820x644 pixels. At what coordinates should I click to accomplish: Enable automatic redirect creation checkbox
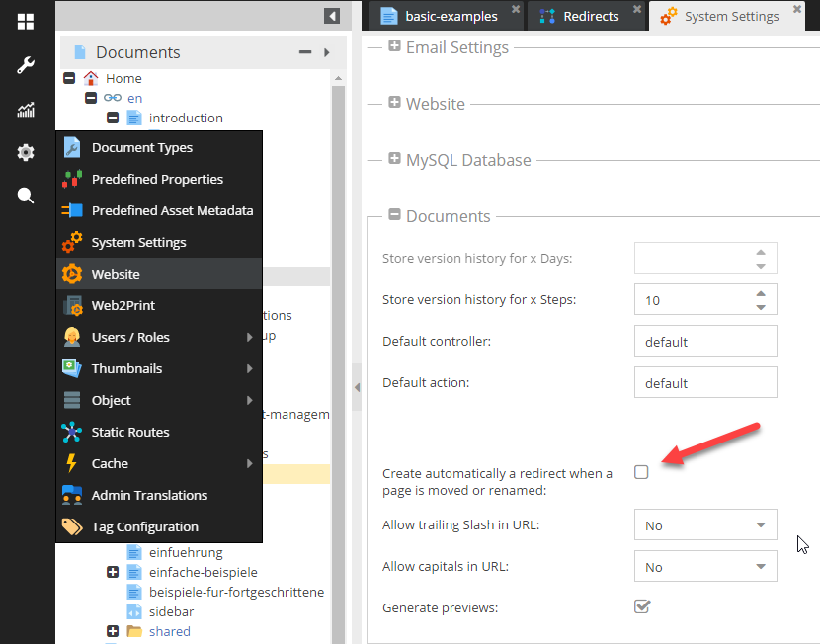[x=641, y=472]
